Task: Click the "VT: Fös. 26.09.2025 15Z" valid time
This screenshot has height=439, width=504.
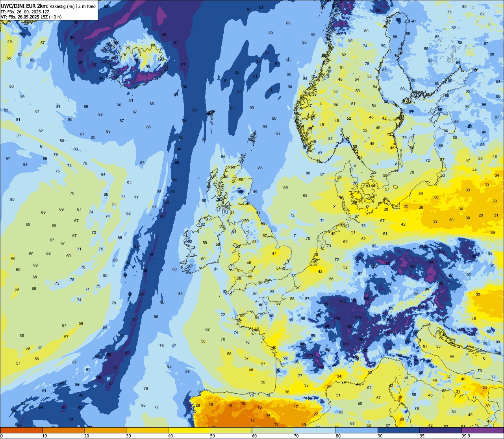Action: click(x=24, y=17)
